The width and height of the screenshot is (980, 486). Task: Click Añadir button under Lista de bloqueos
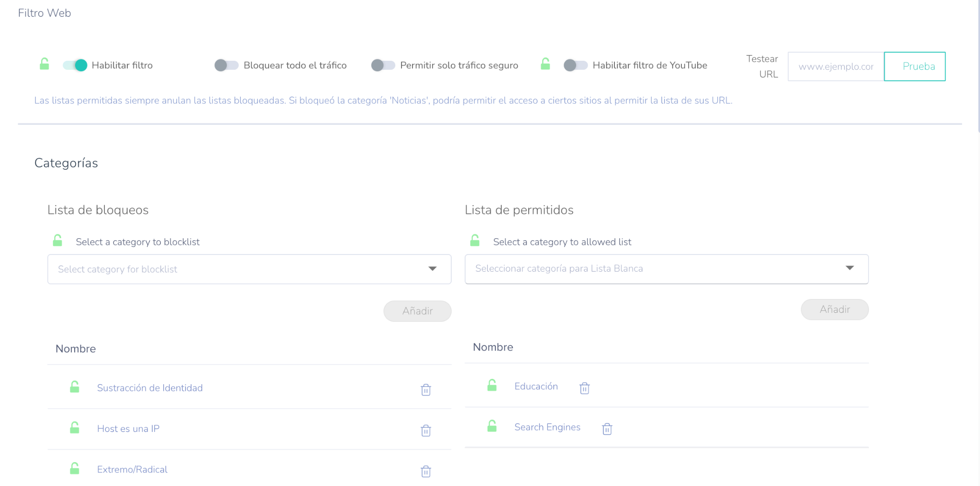tap(417, 311)
